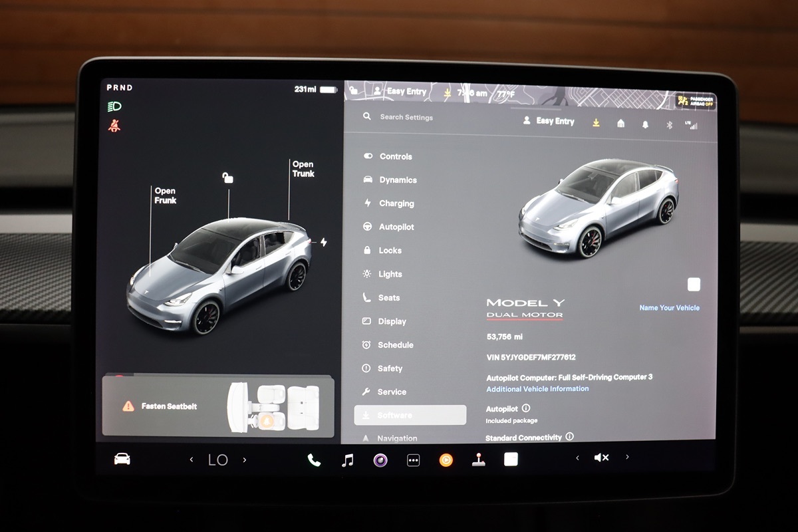Tap the PRND gear indicator
798x532 pixels.
click(120, 88)
